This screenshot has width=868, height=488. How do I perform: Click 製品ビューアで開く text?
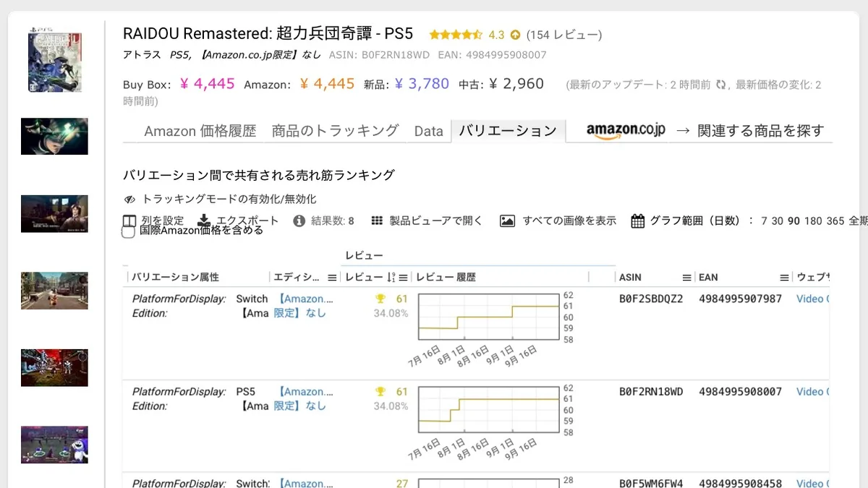coord(436,221)
